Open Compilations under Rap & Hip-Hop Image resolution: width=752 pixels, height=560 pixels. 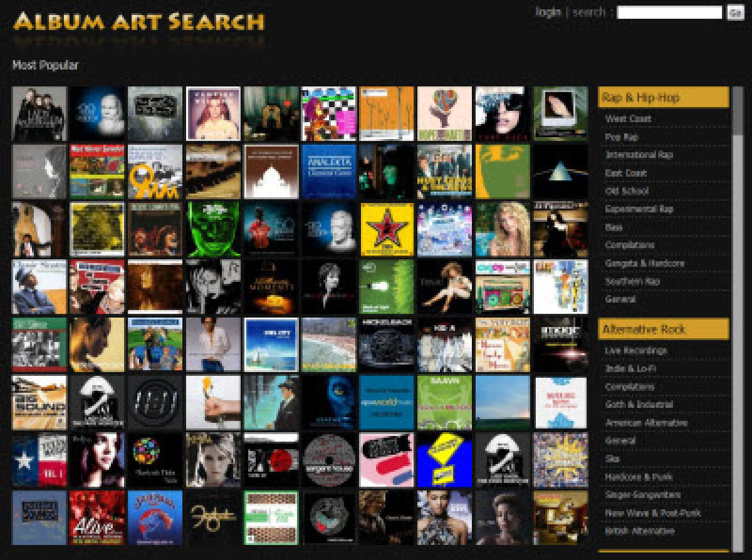630,245
